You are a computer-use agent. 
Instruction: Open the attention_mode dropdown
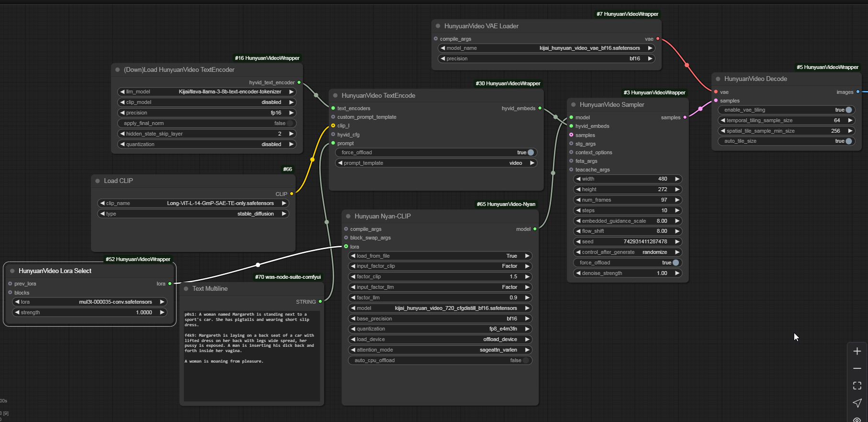point(440,350)
